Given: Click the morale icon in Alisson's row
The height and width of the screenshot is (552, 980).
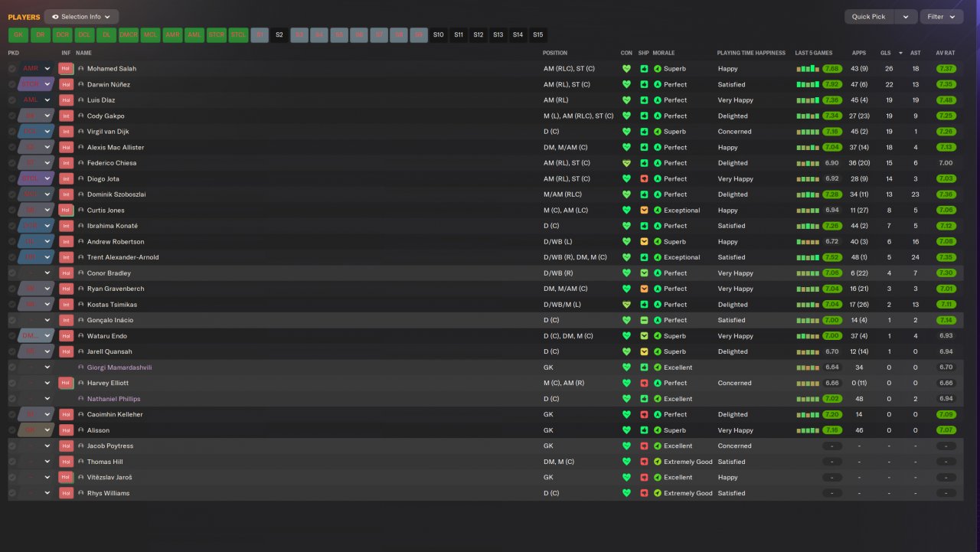Looking at the screenshot, I should tap(657, 430).
